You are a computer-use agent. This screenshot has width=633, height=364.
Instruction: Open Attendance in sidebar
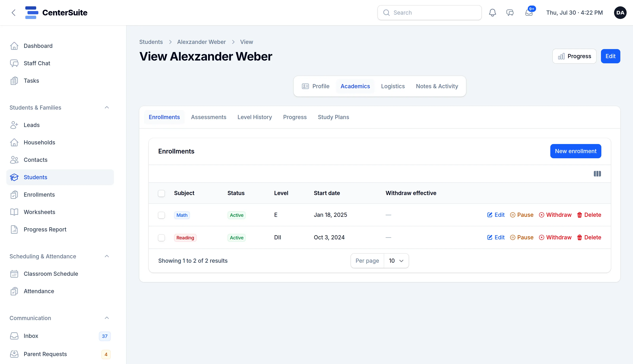[x=60, y=291]
